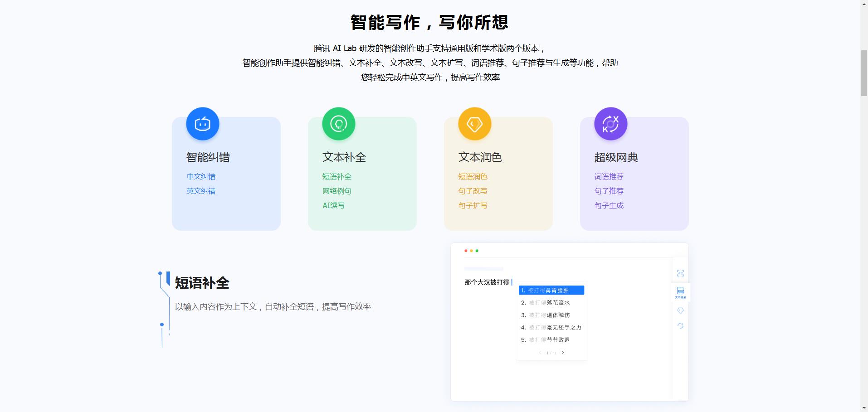
Task: Click the 智能纠错 card title
Action: (x=208, y=157)
